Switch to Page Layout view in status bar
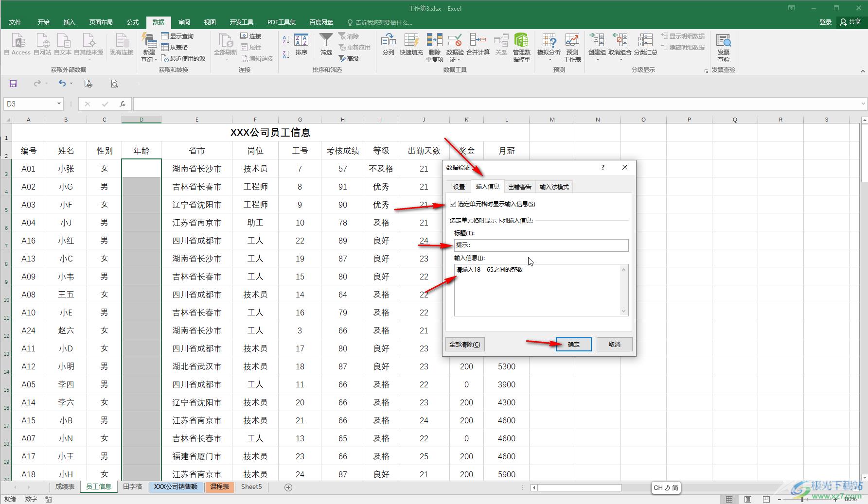This screenshot has width=868, height=504. 747,499
